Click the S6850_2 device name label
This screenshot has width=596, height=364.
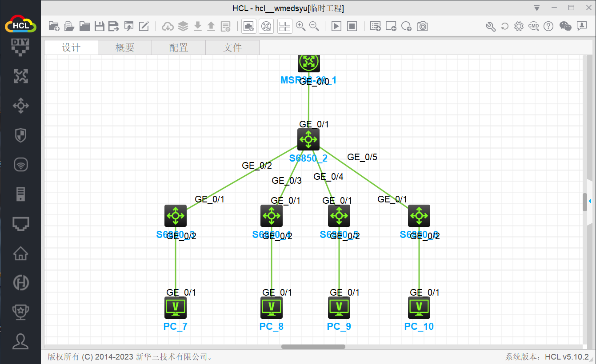tap(308, 158)
